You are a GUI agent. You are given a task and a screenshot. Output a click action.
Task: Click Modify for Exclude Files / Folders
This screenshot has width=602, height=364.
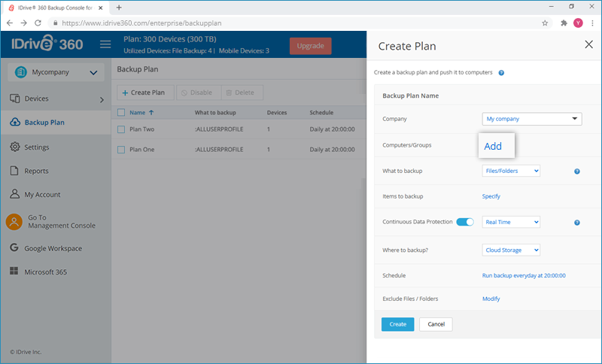(x=491, y=299)
